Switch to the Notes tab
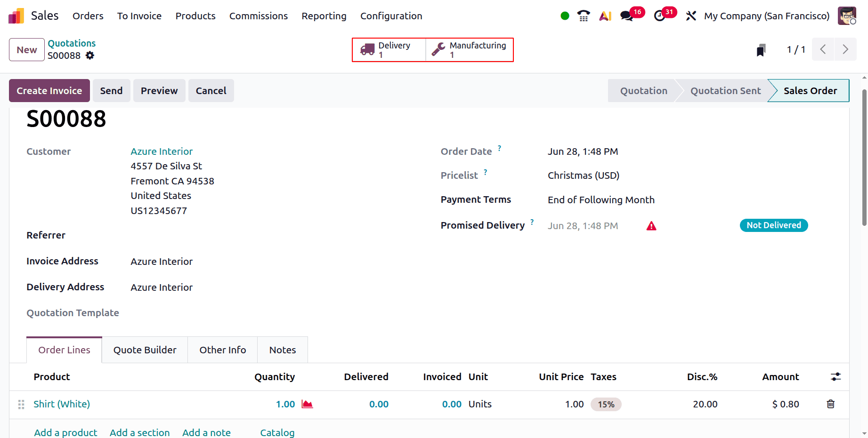The image size is (868, 438). pyautogui.click(x=283, y=350)
